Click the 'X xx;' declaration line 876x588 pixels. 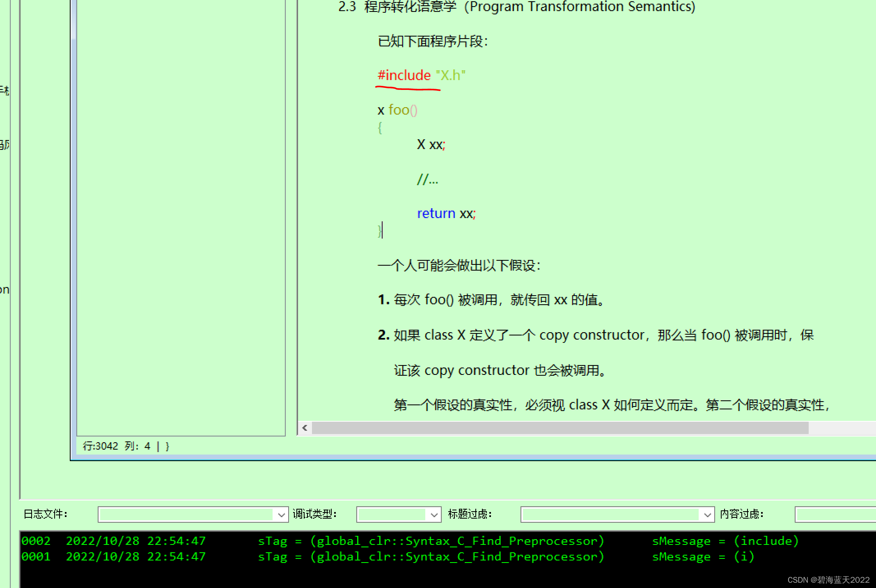tap(431, 145)
